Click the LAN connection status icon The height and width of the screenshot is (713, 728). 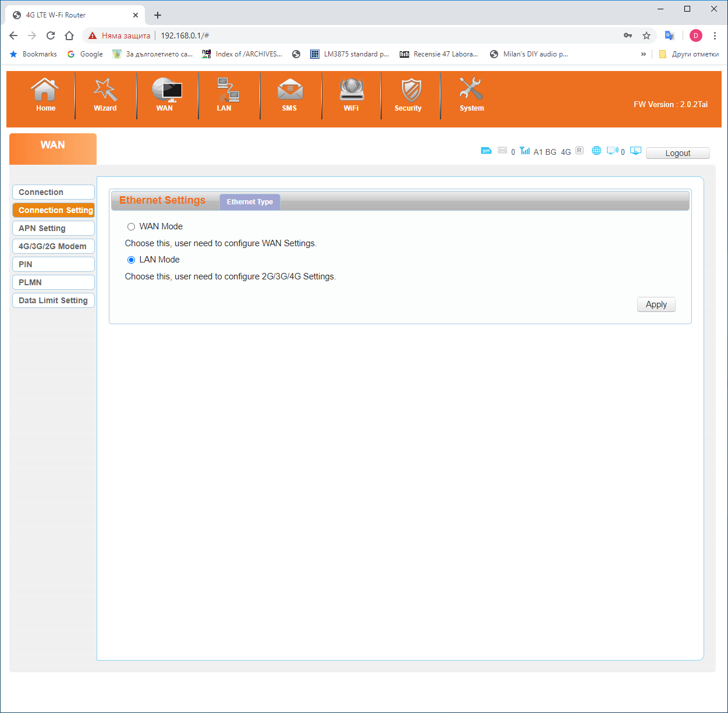tap(635, 151)
